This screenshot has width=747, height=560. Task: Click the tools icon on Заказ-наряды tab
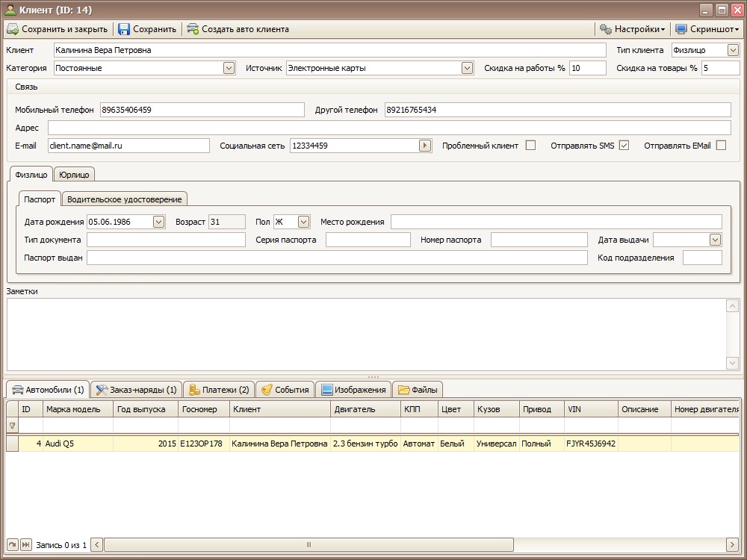pyautogui.click(x=102, y=390)
